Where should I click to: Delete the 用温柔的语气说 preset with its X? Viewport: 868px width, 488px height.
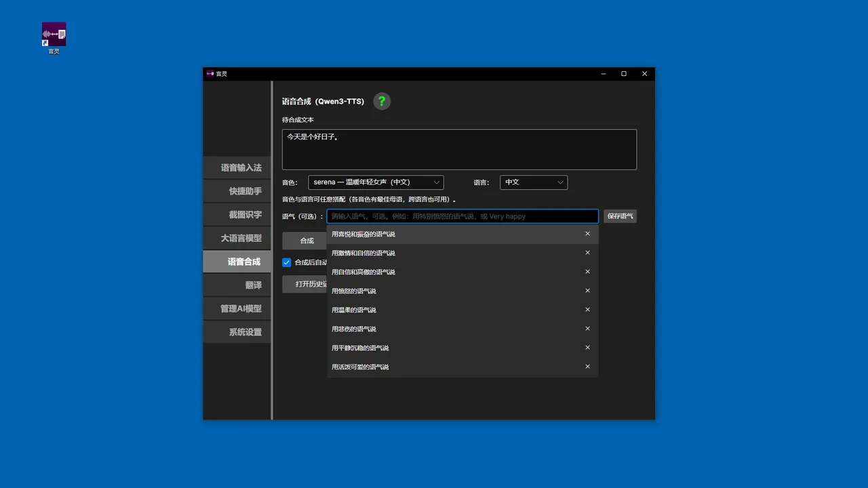click(587, 310)
